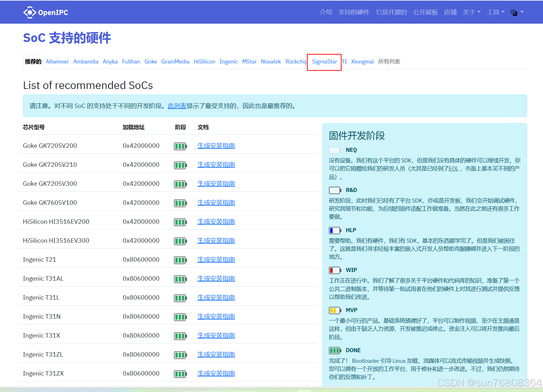Switch to the GrainMedia tab
The image size is (543, 392).
click(x=176, y=62)
